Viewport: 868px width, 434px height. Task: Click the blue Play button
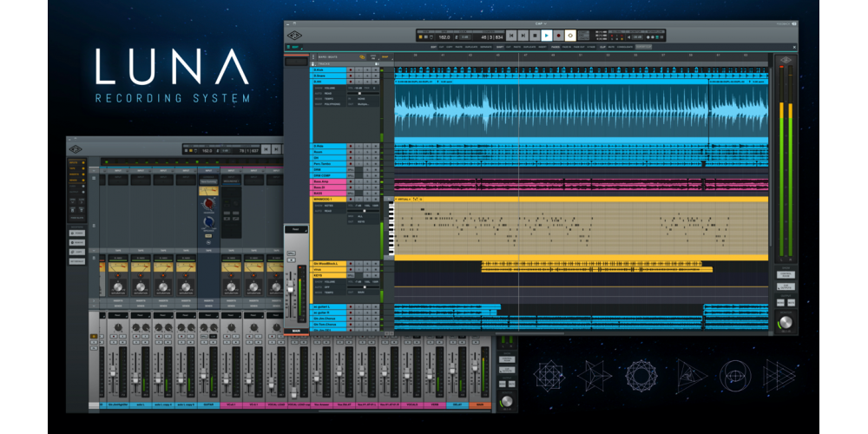[546, 36]
